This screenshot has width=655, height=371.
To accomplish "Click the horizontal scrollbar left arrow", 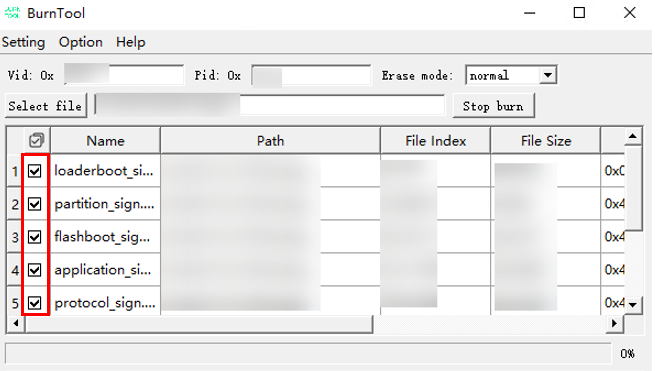I will click(x=16, y=323).
